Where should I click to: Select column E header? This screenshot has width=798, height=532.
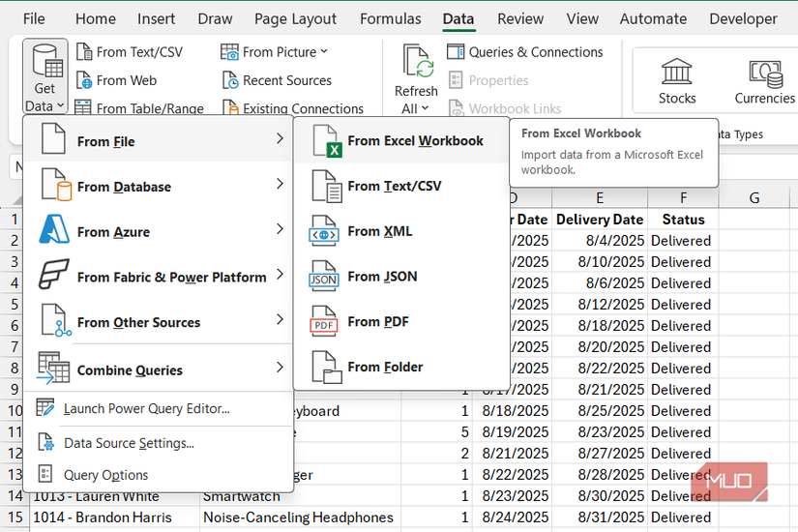click(600, 198)
